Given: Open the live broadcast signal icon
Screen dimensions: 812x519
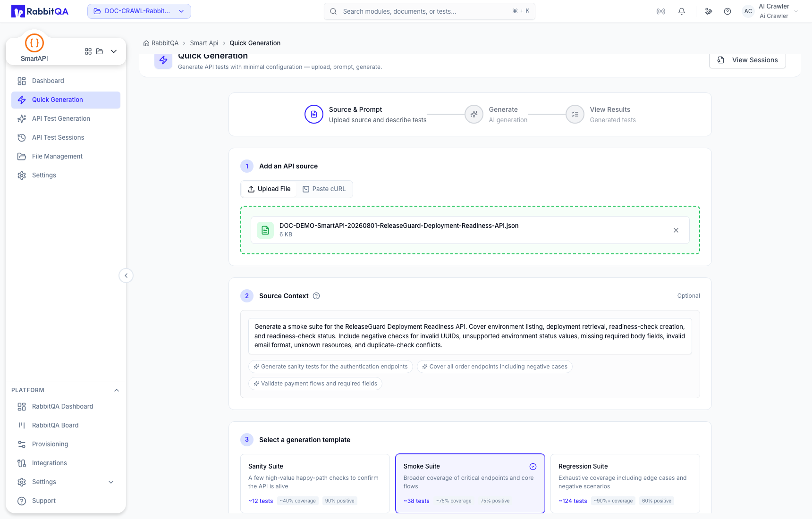Looking at the screenshot, I should tap(661, 11).
